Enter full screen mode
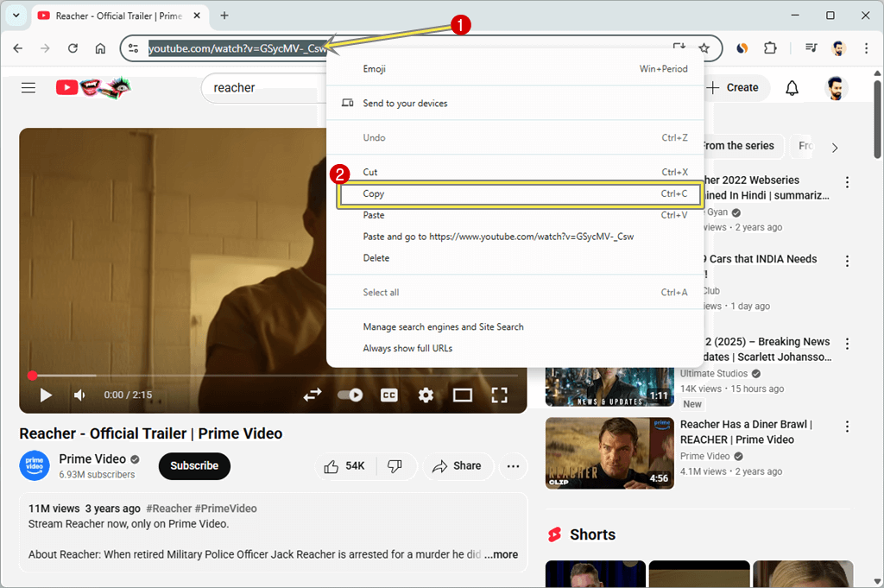The height and width of the screenshot is (588, 884). pyautogui.click(x=500, y=395)
